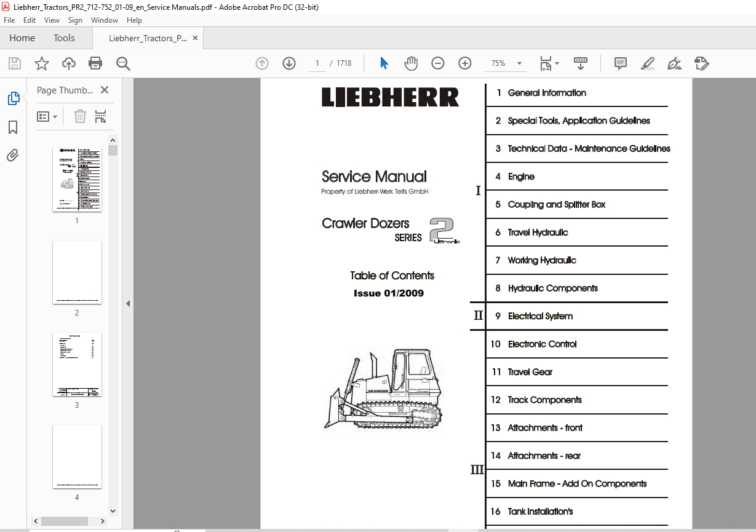The height and width of the screenshot is (532, 756).
Task: Click '6 Travel Hydraulic' entry
Action: (x=531, y=232)
